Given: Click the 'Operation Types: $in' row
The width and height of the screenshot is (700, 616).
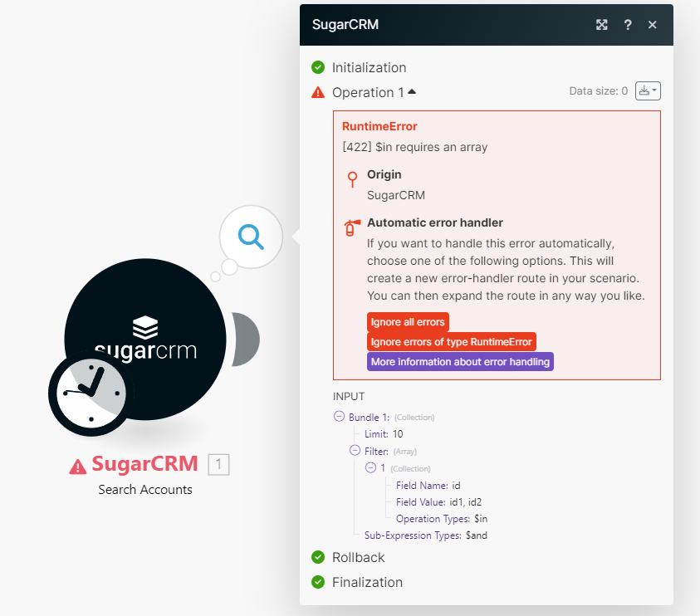Looking at the screenshot, I should pos(442,519).
